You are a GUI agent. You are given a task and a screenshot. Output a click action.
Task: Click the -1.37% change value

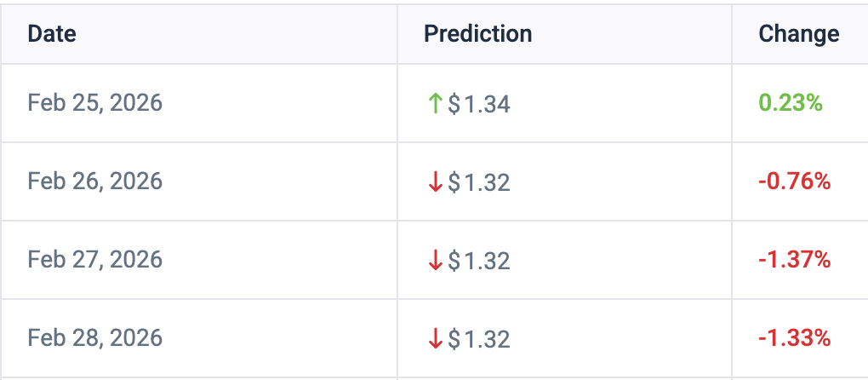click(x=794, y=260)
